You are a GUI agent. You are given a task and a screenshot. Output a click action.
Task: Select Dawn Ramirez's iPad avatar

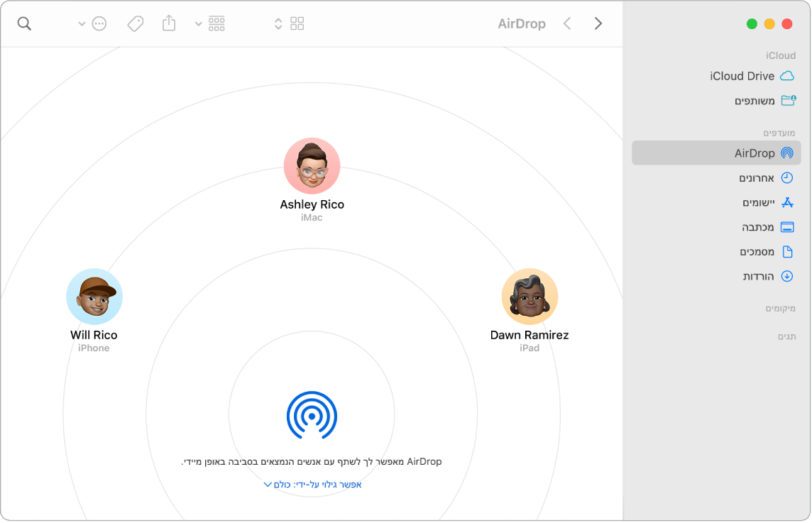coord(530,297)
